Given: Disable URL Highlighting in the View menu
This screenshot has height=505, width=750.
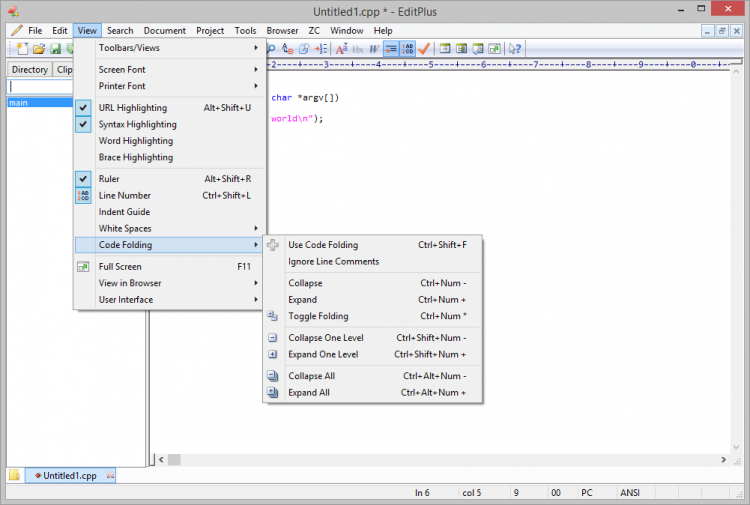Looking at the screenshot, I should click(x=133, y=107).
